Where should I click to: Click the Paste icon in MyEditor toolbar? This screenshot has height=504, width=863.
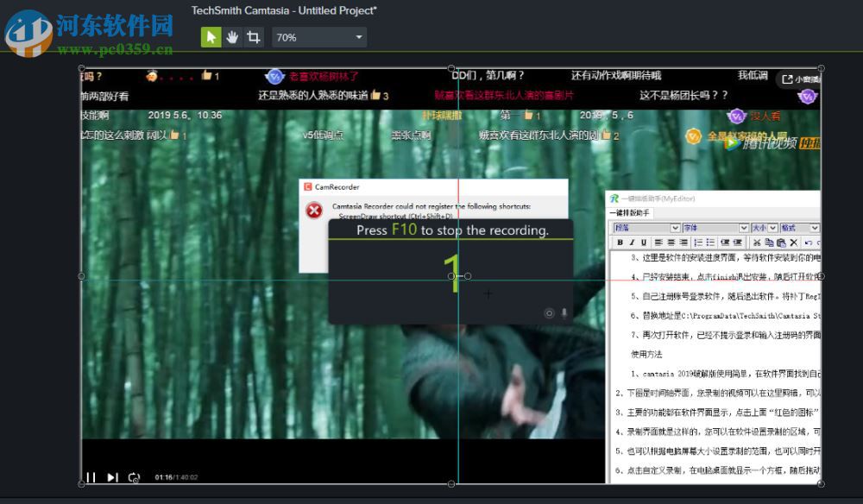coord(781,242)
